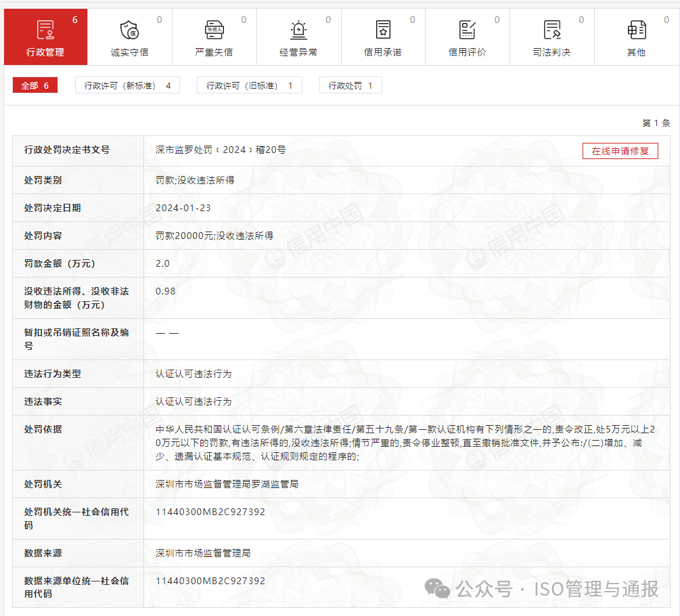Filter by 行政许可（旧标准）1
This screenshot has height=616, width=680.
tap(250, 85)
